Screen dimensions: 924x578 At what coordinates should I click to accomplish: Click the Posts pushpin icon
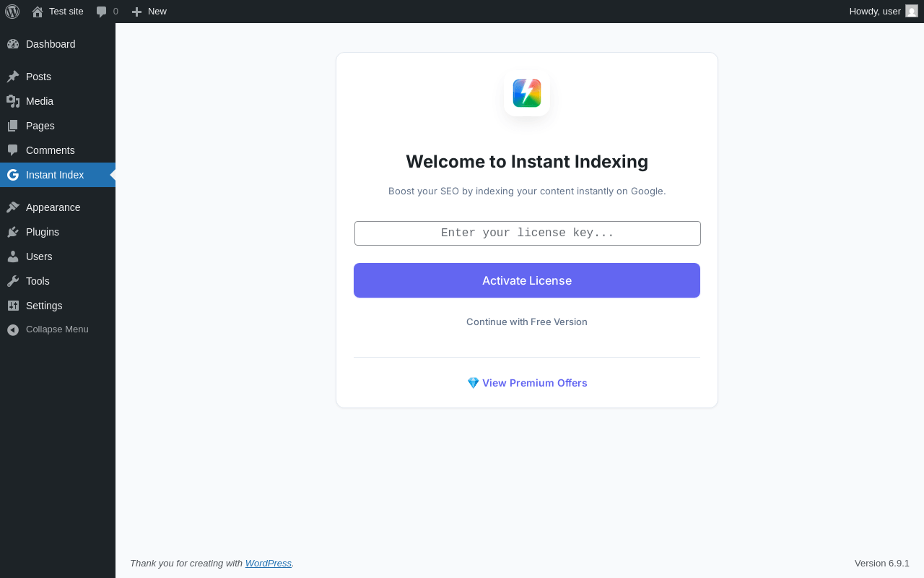(13, 77)
